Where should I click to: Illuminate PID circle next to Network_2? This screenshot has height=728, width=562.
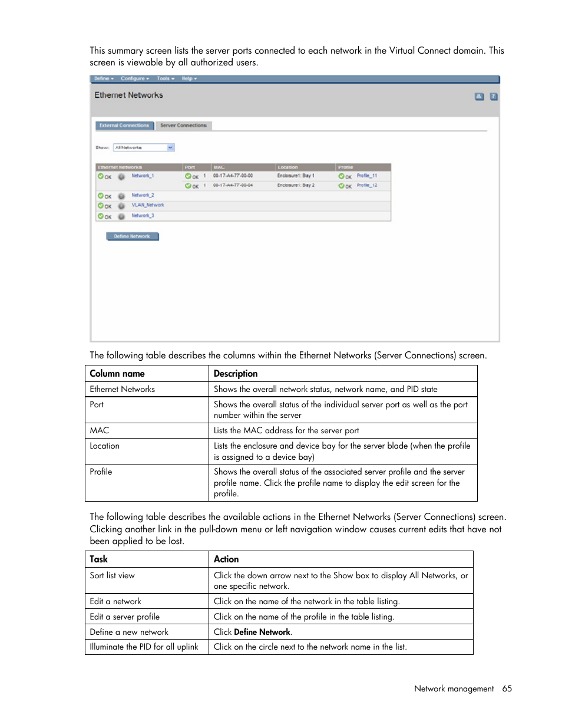point(121,196)
